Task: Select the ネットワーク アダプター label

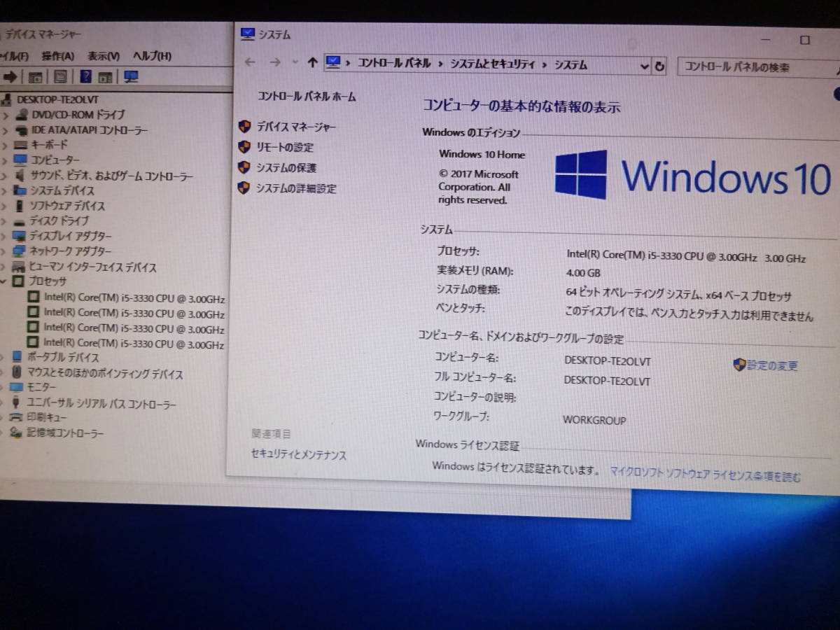Action: click(70, 251)
